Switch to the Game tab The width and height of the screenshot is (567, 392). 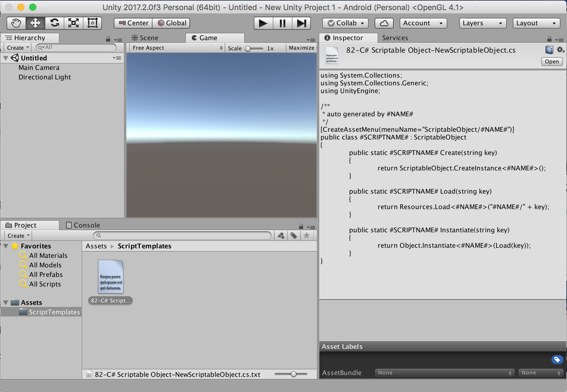click(215, 38)
